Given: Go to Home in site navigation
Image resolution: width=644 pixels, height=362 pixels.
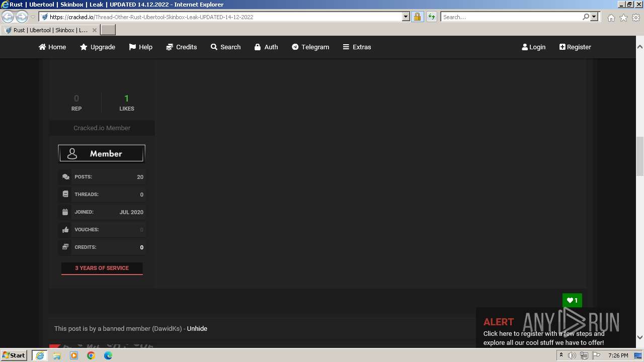Looking at the screenshot, I should click(x=52, y=47).
